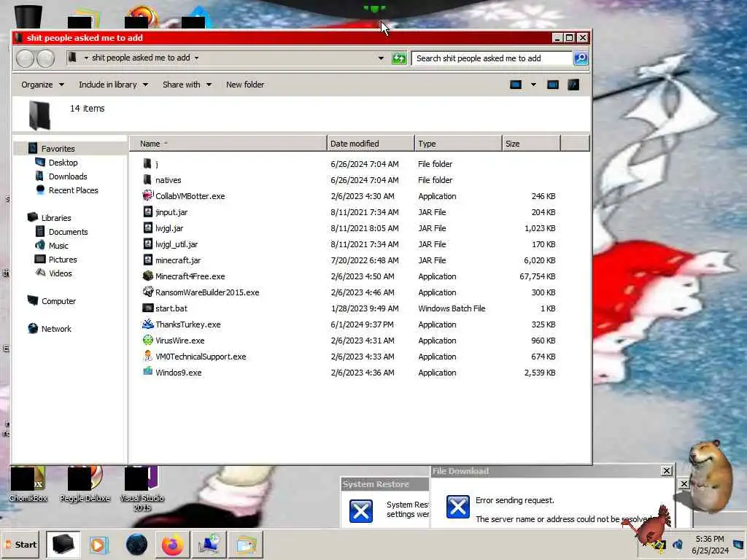The width and height of the screenshot is (747, 560).
Task: Open the media player taskbar icon
Action: tap(98, 545)
